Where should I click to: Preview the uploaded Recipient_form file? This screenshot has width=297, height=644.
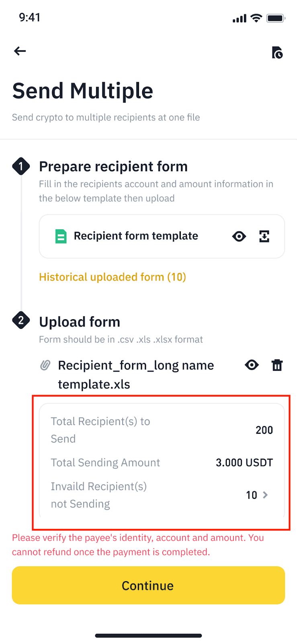coord(252,365)
